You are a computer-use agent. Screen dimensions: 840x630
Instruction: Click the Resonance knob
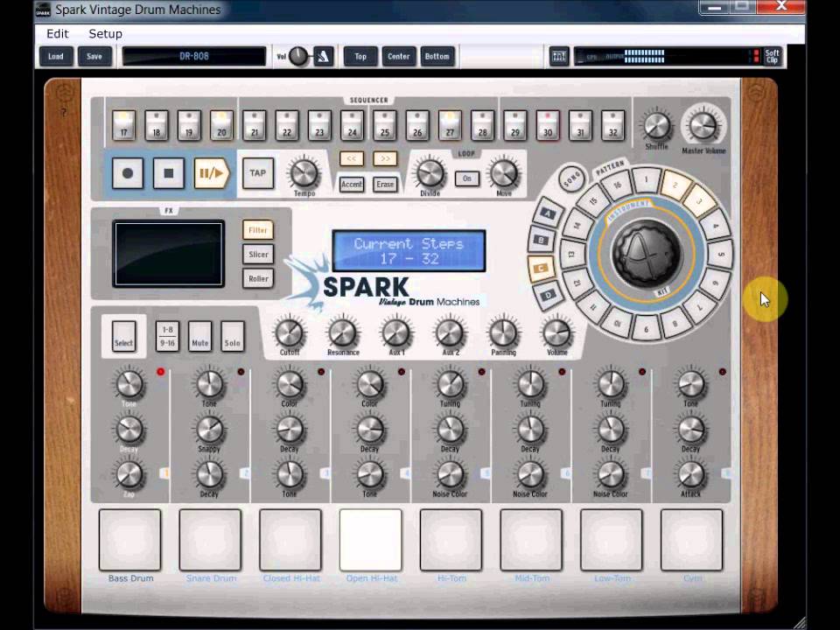tap(343, 332)
